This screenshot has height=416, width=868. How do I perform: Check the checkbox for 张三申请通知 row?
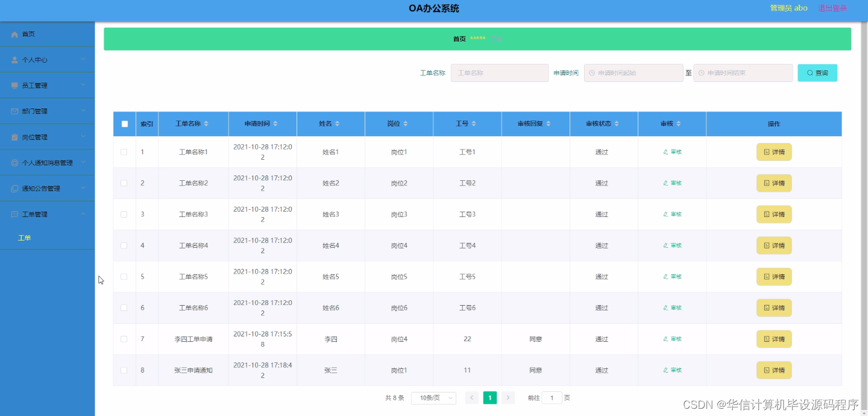[124, 370]
